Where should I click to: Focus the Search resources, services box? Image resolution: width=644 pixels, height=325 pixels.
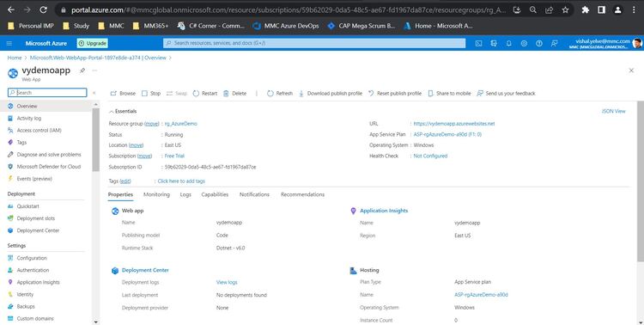click(314, 43)
